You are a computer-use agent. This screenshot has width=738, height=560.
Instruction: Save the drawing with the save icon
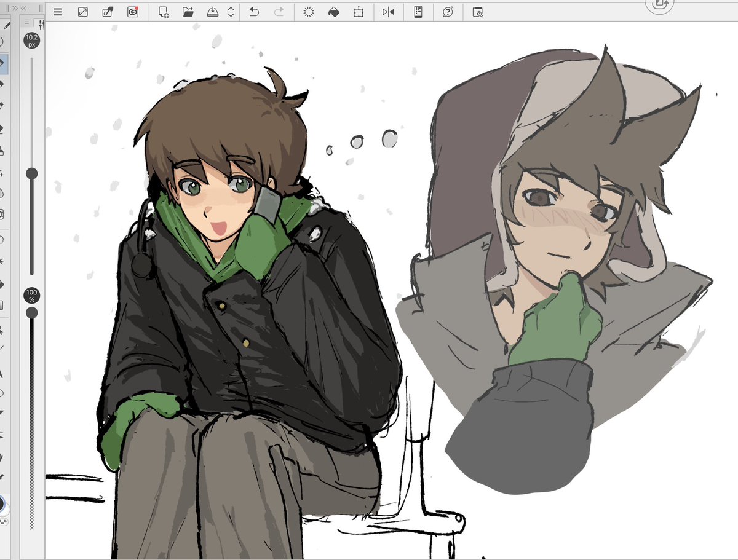pyautogui.click(x=213, y=12)
